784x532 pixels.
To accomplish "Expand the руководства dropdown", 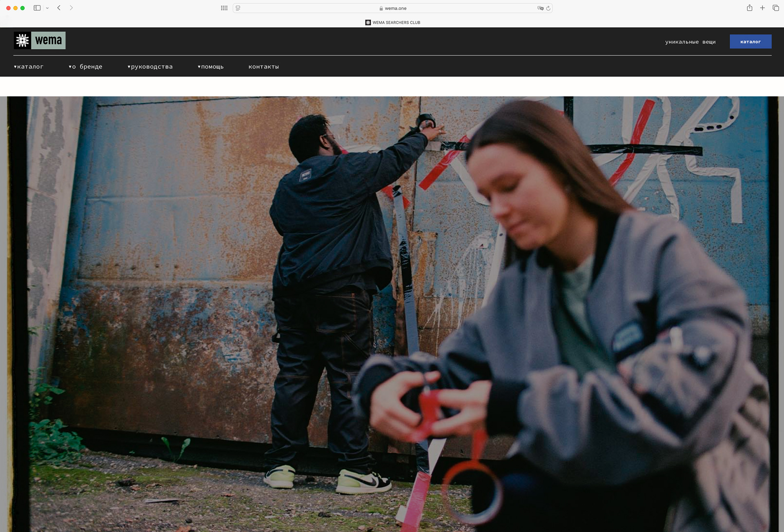I will 150,67.
